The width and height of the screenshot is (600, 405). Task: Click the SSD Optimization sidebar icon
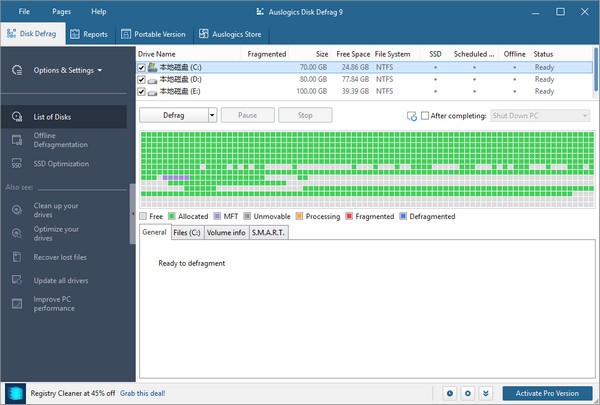17,163
